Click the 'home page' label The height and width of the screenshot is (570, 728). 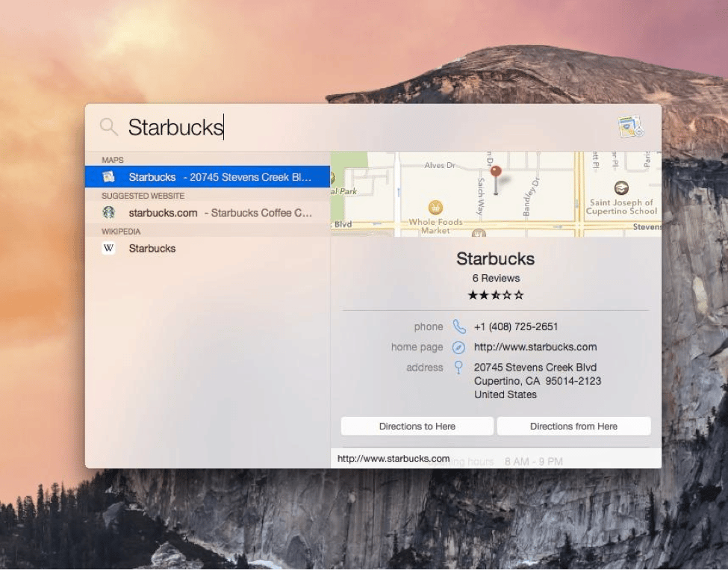[x=417, y=347]
